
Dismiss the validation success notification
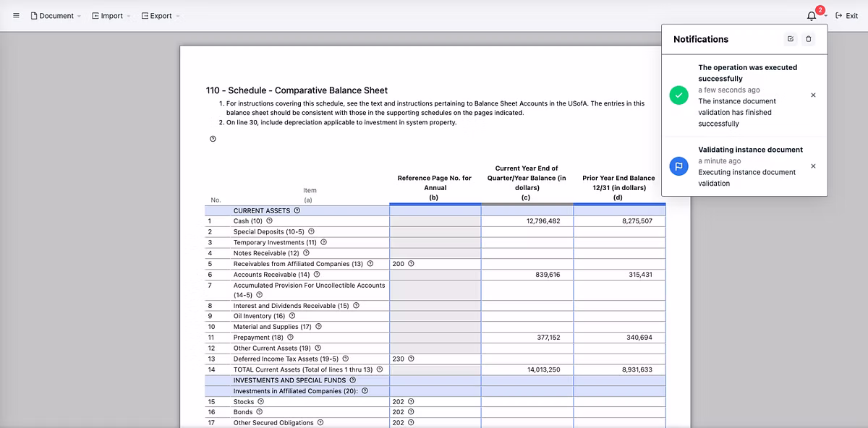813,95
